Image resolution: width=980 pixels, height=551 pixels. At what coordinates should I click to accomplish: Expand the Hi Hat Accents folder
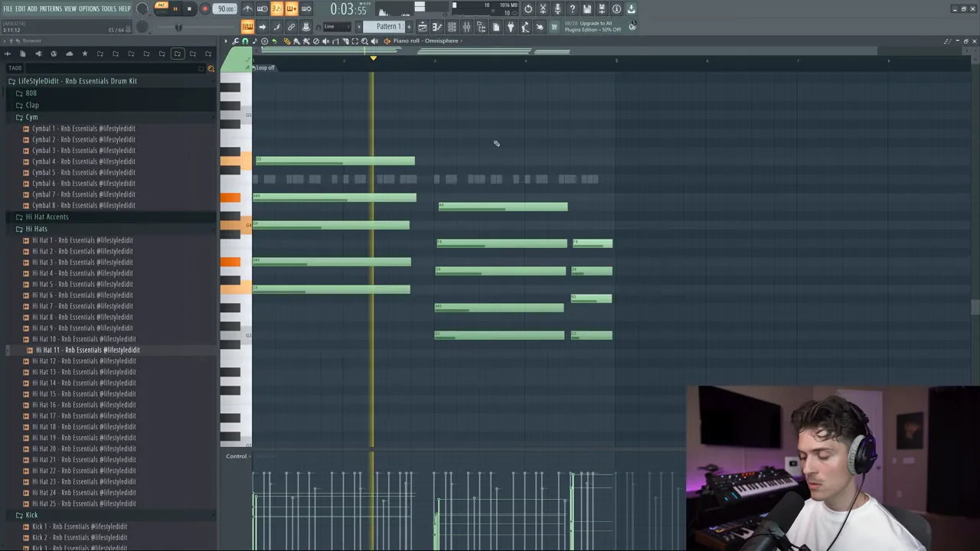[47, 217]
